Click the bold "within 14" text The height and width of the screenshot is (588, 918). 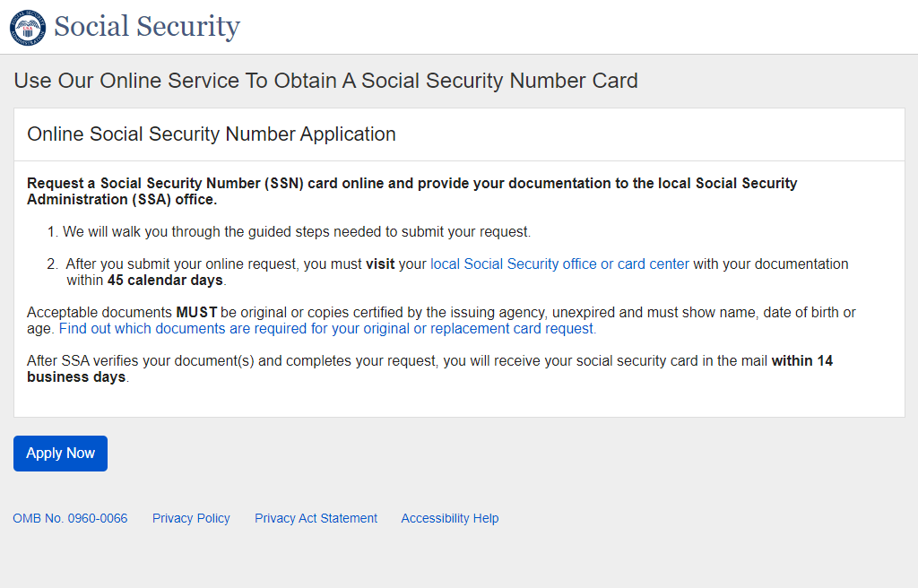[801, 361]
